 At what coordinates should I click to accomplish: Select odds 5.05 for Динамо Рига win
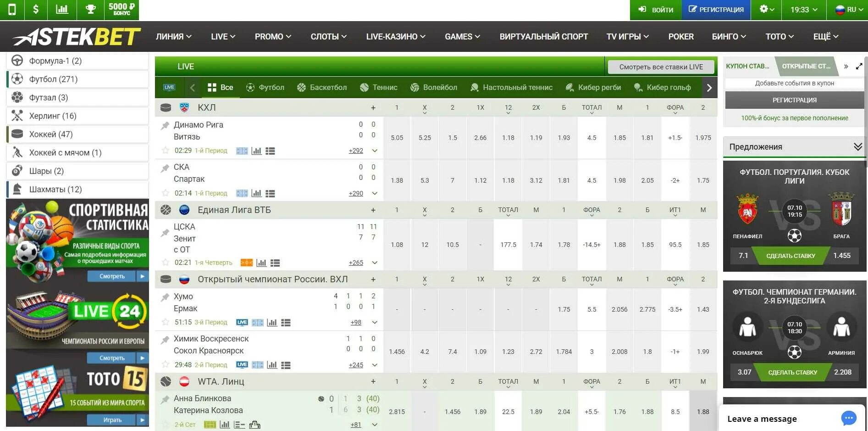tap(397, 138)
